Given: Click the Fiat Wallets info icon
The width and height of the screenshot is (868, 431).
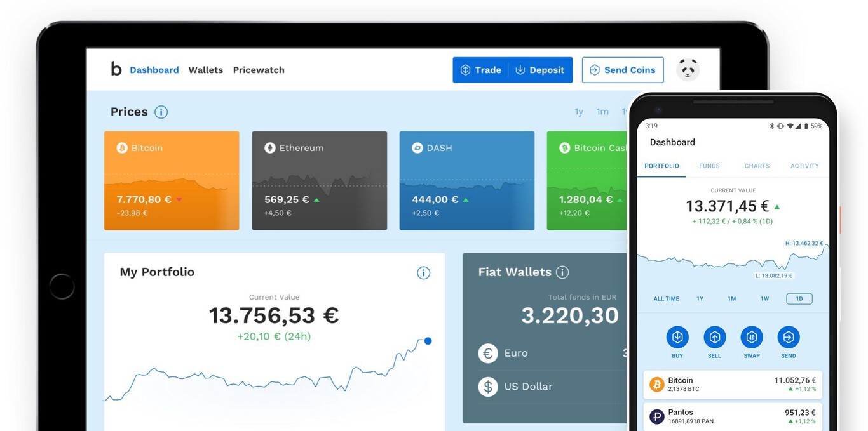Looking at the screenshot, I should (x=562, y=272).
